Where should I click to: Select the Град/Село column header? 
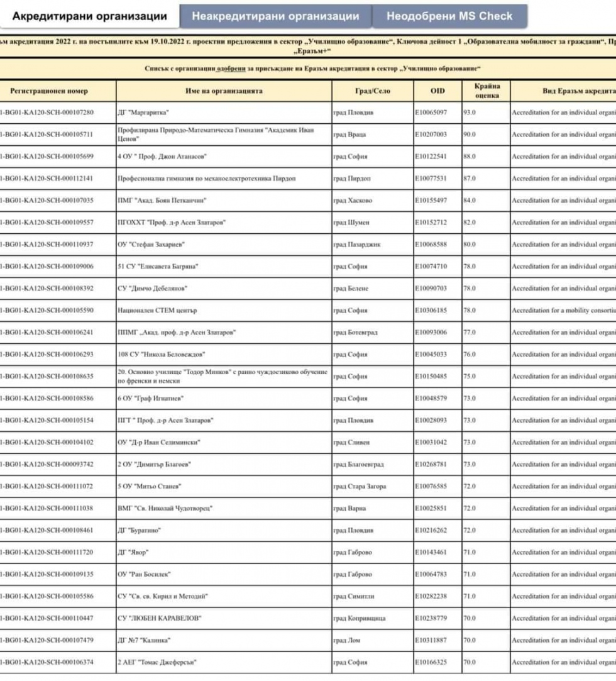point(373,91)
